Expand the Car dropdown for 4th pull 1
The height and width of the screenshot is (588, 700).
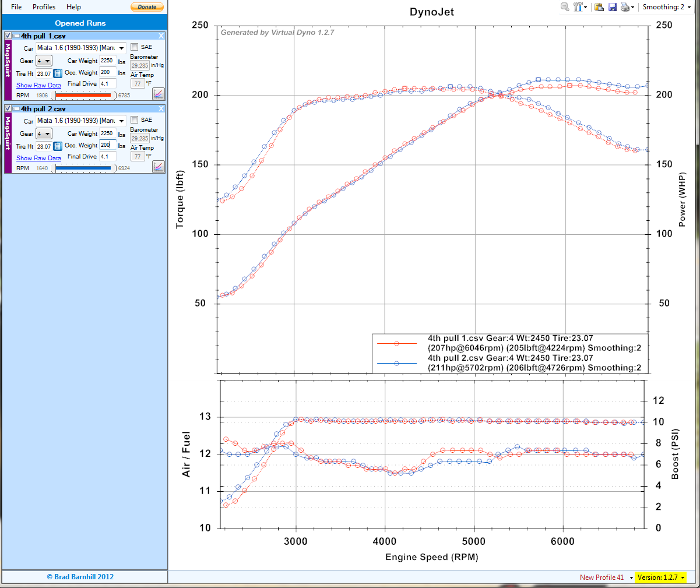pos(121,48)
